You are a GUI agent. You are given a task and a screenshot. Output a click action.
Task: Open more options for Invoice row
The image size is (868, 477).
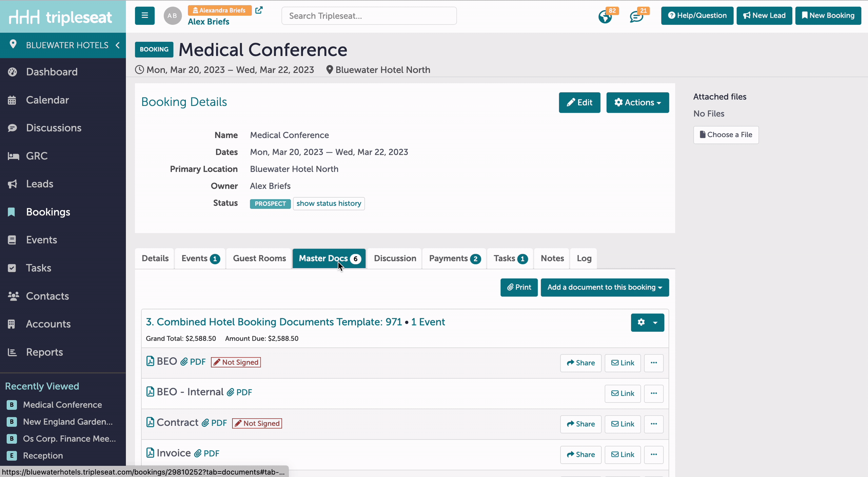coord(654,455)
